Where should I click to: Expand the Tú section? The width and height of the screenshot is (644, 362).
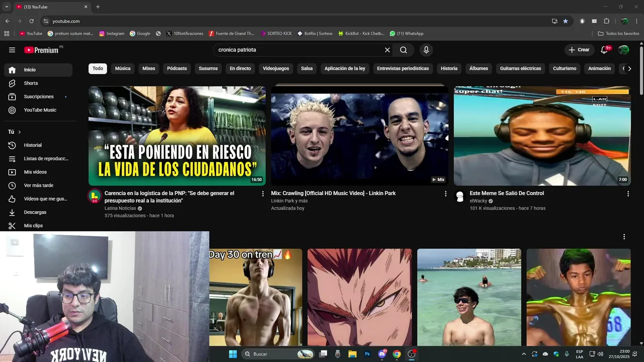pos(15,132)
